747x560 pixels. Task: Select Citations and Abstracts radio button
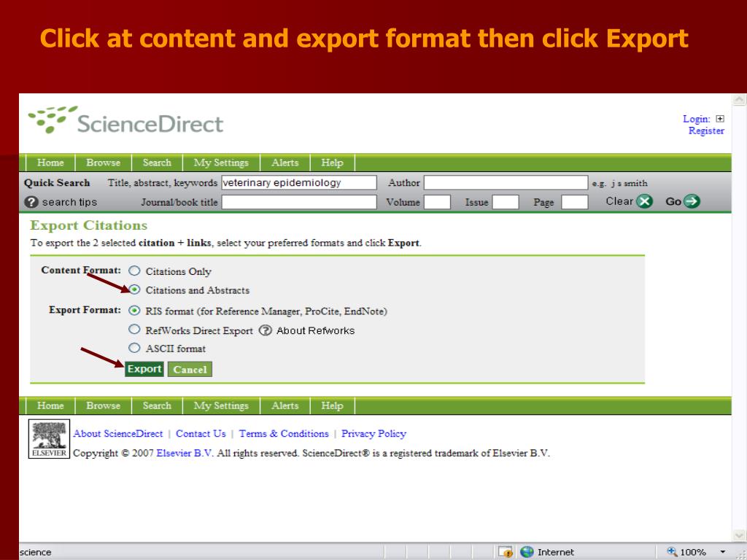[x=135, y=289]
